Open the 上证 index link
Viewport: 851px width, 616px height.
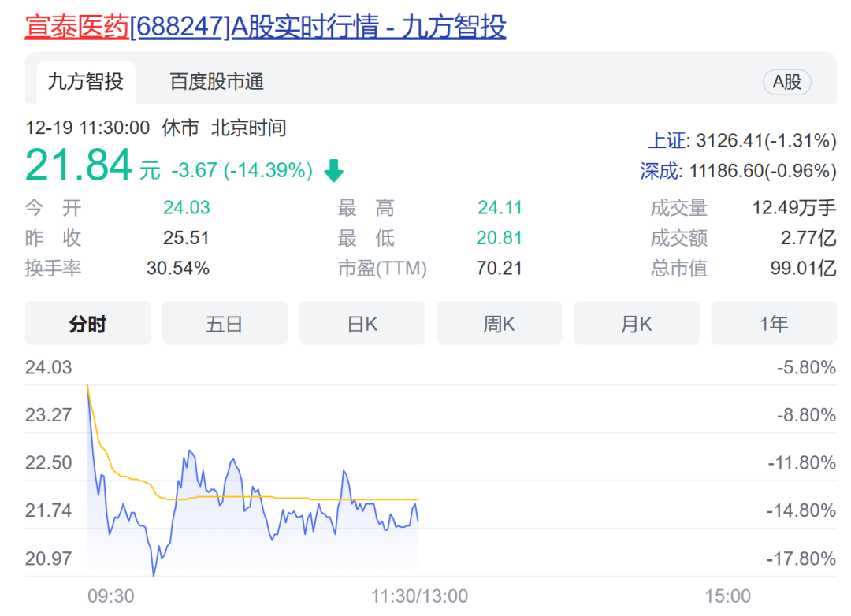tap(667, 140)
